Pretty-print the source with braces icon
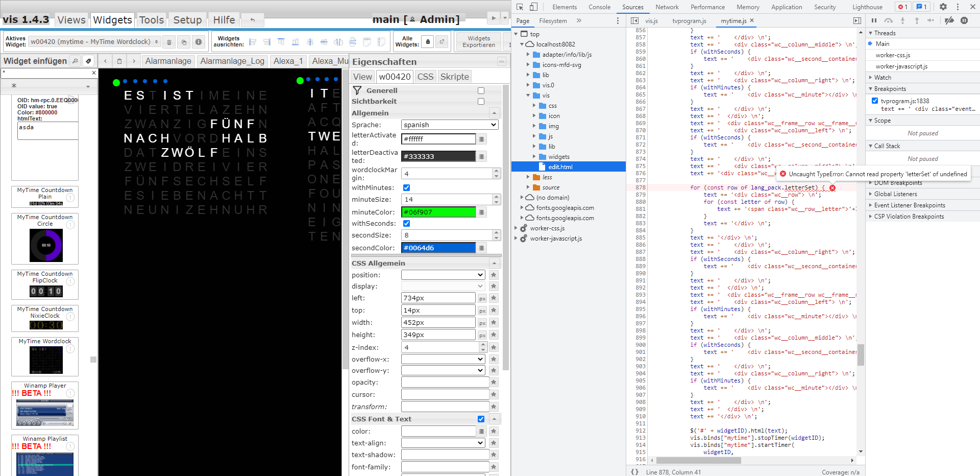Screen dimensions: 980x476 coord(634,472)
